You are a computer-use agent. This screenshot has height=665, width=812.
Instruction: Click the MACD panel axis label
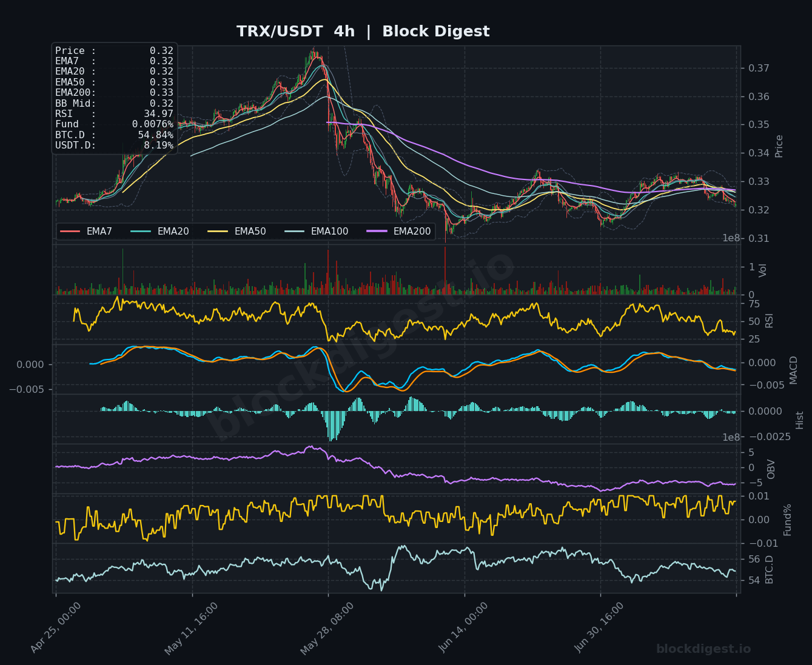click(x=793, y=370)
